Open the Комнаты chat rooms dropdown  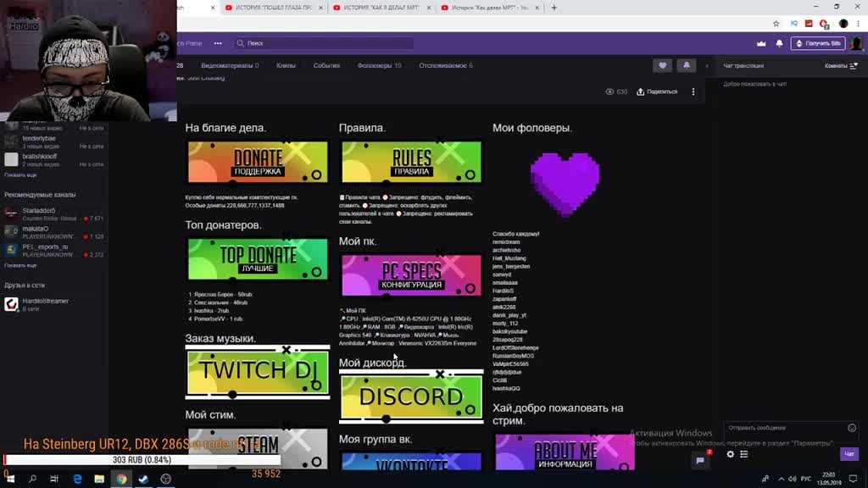point(842,66)
